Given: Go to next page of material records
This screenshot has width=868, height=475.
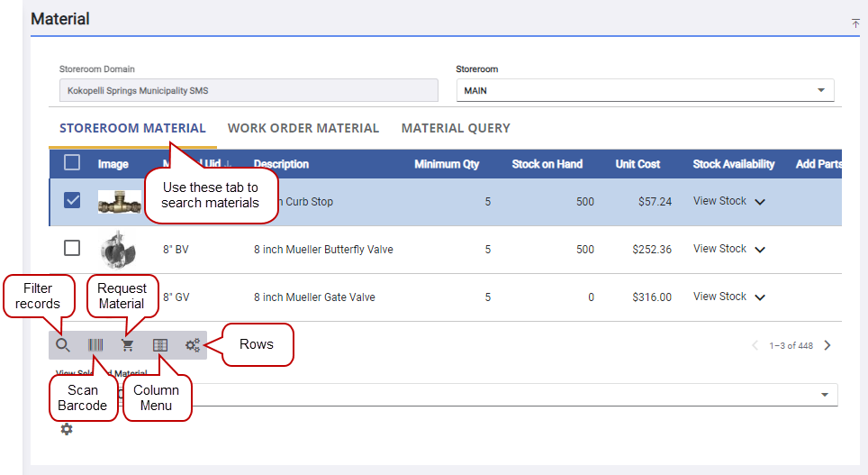Looking at the screenshot, I should (827, 345).
